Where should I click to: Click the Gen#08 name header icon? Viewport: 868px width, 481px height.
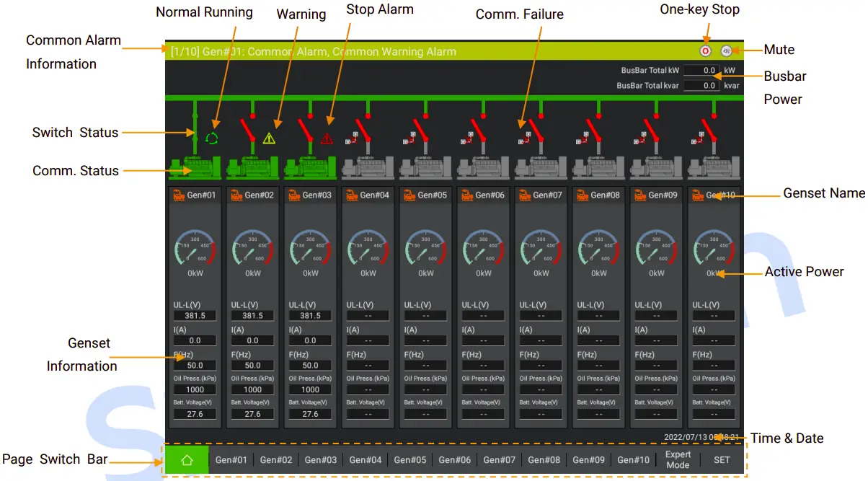[x=582, y=195]
